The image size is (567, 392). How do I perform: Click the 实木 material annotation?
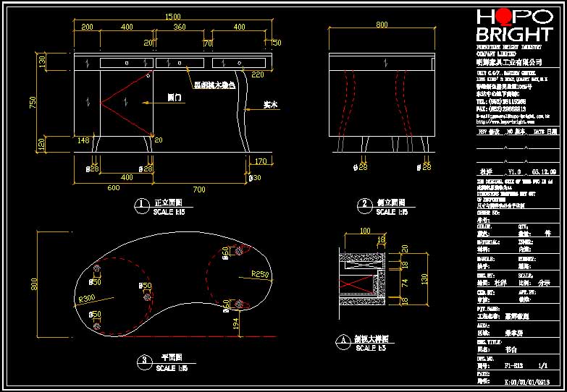(x=271, y=105)
